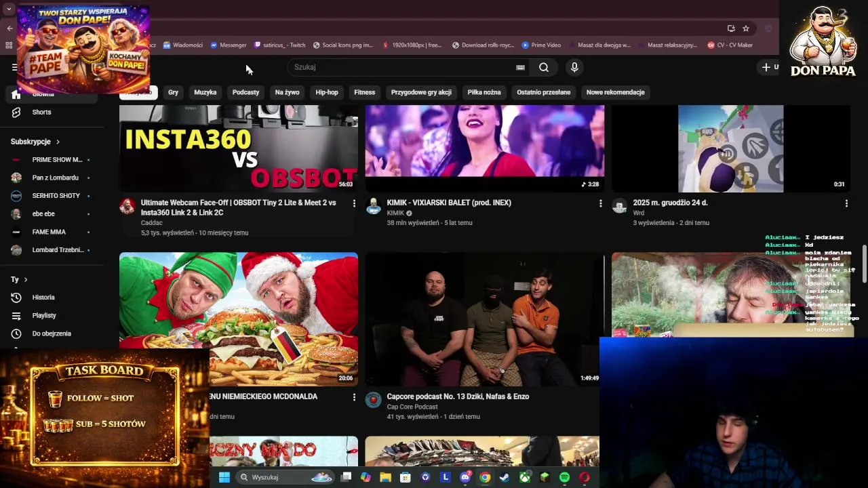Image resolution: width=868 pixels, height=488 pixels.
Task: Select the Nowe rekomendacje chip
Action: pyautogui.click(x=616, y=92)
